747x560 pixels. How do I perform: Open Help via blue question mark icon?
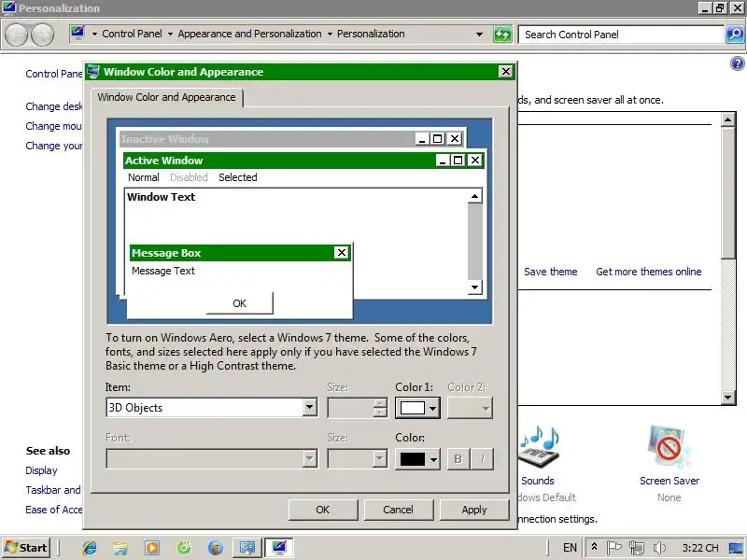[x=737, y=63]
